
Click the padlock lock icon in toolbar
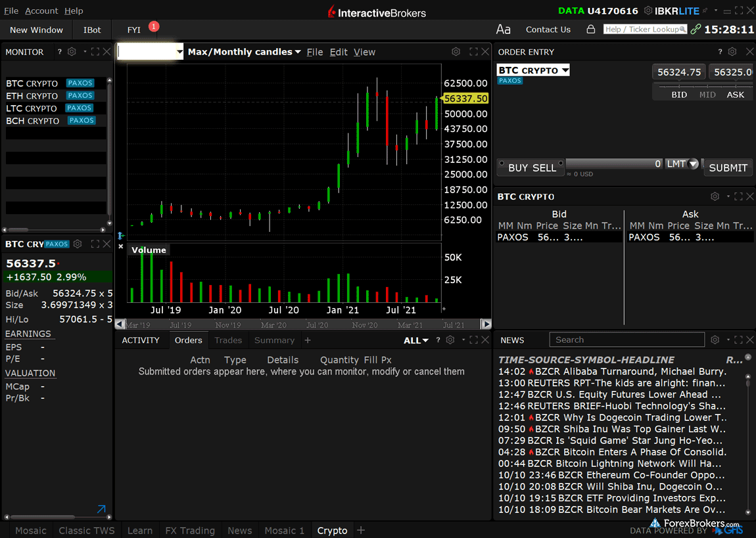(x=590, y=30)
